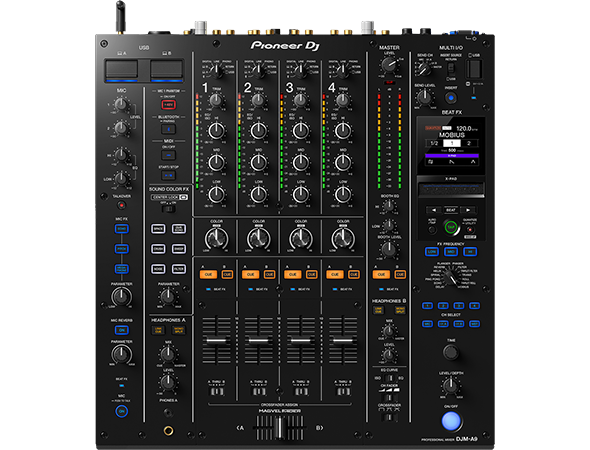Select the Noise sound color effect
The height and width of the screenshot is (450, 590).
[x=158, y=269]
